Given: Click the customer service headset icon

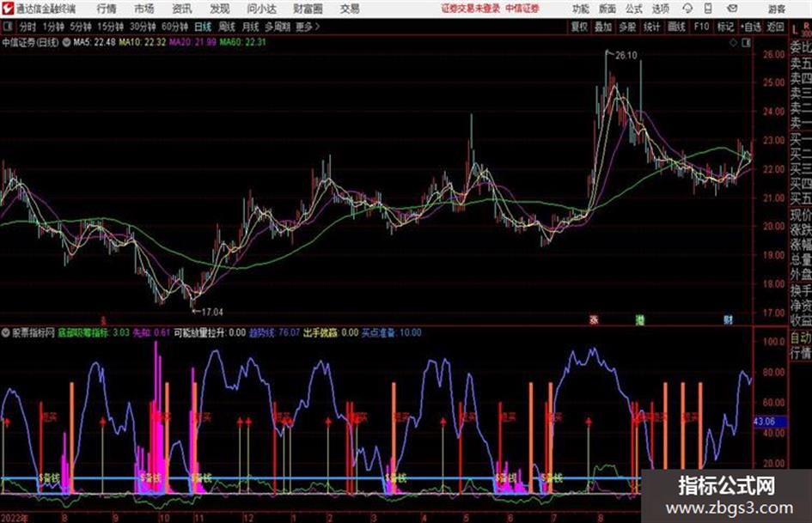Looking at the screenshot, I should [687, 9].
